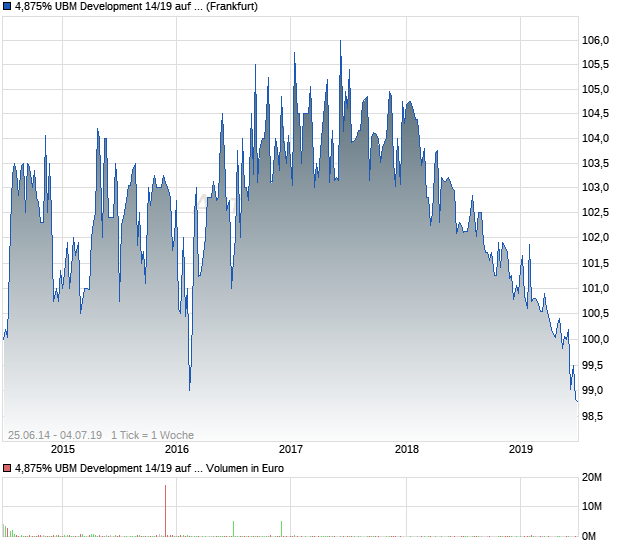Click the 99,0 price axis label
This screenshot has height=546, width=620.
[x=592, y=391]
